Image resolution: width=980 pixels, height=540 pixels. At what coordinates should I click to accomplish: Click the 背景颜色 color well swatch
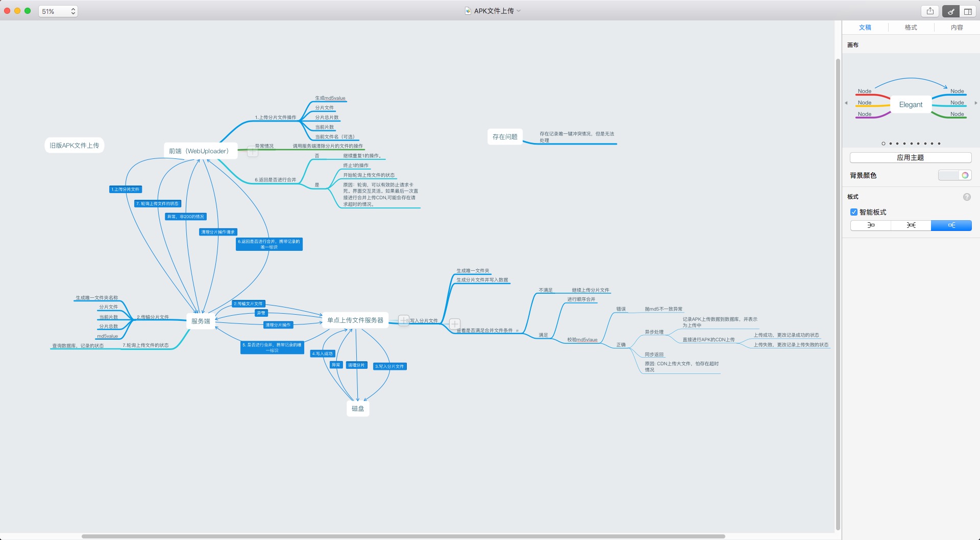click(x=949, y=175)
